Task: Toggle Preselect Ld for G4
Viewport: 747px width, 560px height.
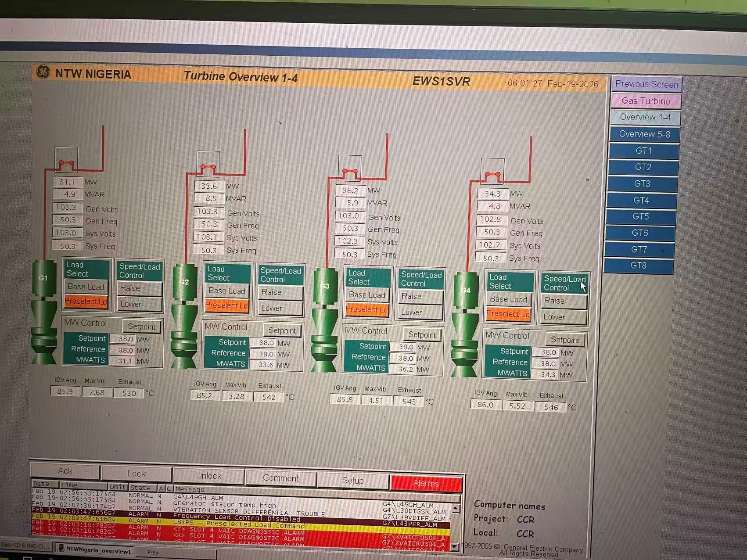Action: coord(508,314)
